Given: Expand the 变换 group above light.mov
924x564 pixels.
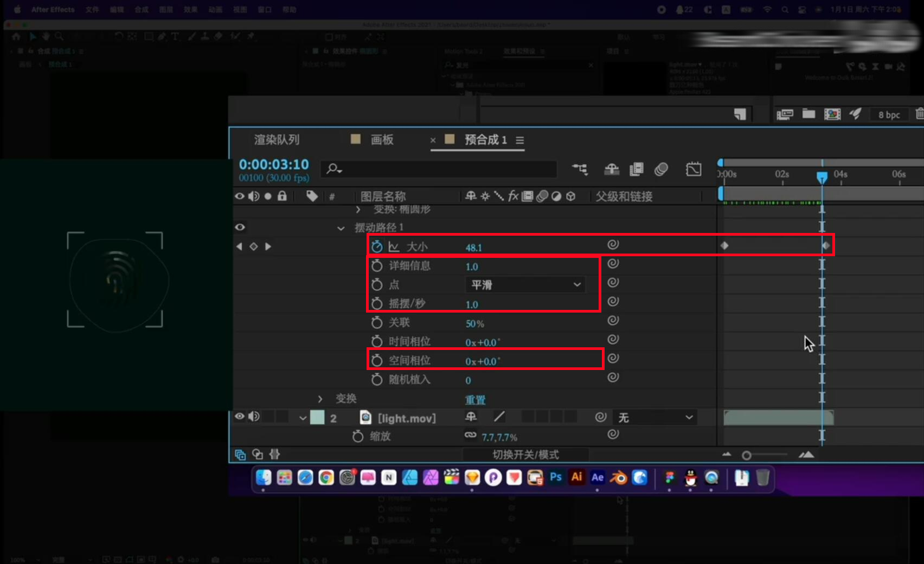Looking at the screenshot, I should 320,399.
